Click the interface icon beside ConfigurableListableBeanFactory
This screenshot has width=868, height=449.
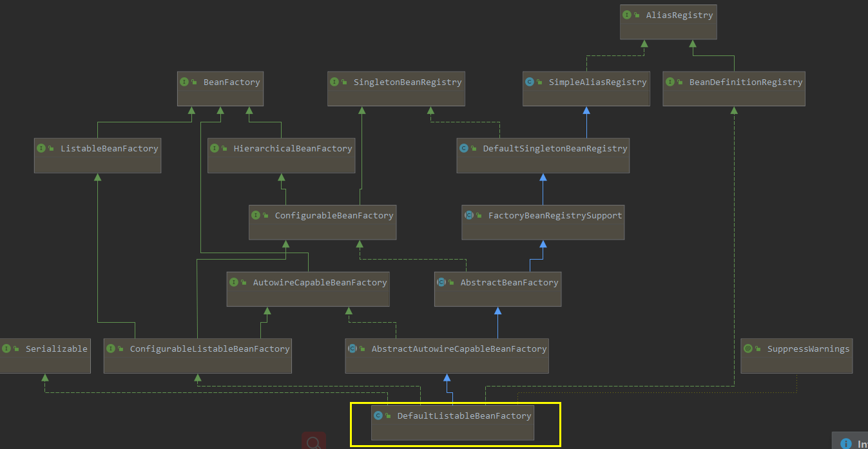[111, 349]
